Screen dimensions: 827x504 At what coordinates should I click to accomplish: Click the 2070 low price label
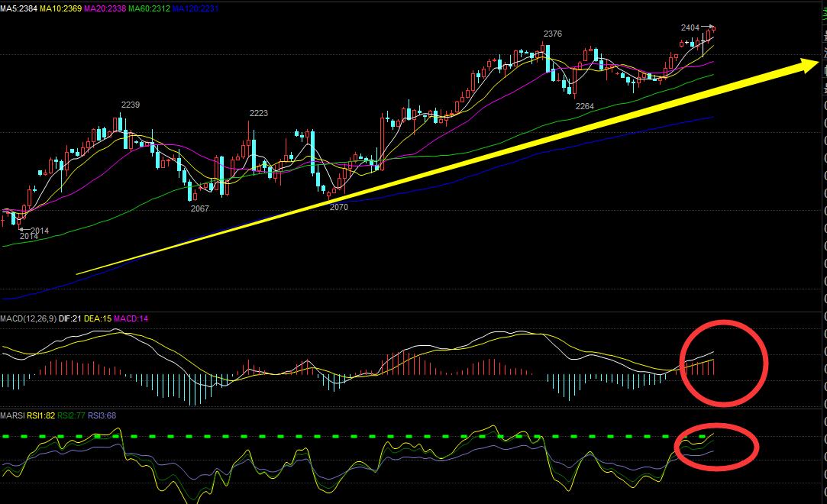(x=338, y=207)
